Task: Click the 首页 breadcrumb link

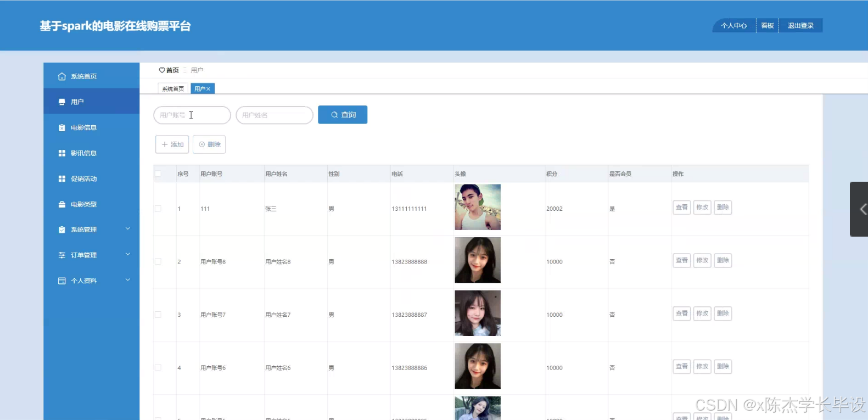Action: pyautogui.click(x=172, y=70)
